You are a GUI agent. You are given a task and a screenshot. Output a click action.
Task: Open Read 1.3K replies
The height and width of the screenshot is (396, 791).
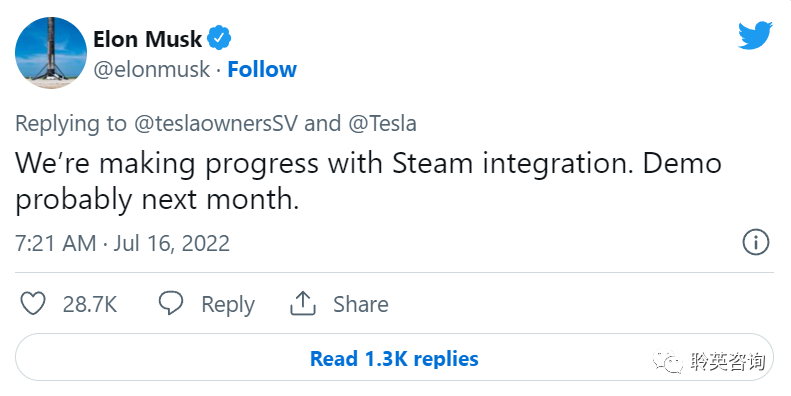click(x=394, y=358)
